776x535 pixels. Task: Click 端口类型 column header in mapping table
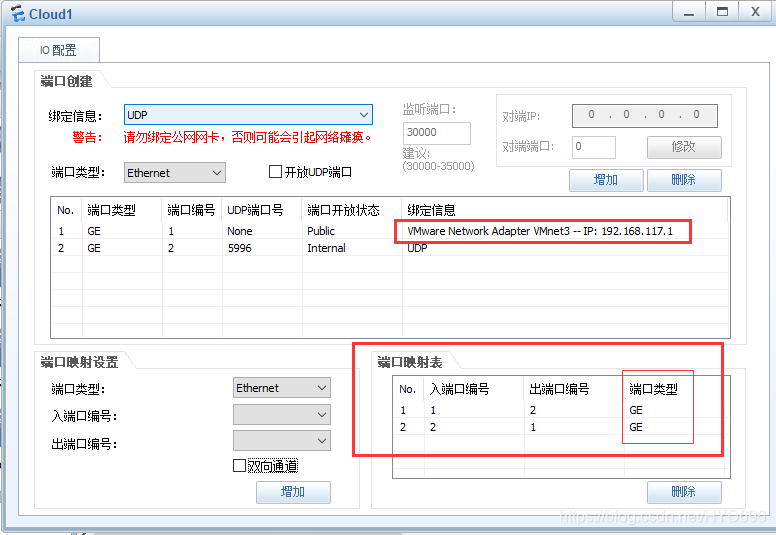[653, 389]
